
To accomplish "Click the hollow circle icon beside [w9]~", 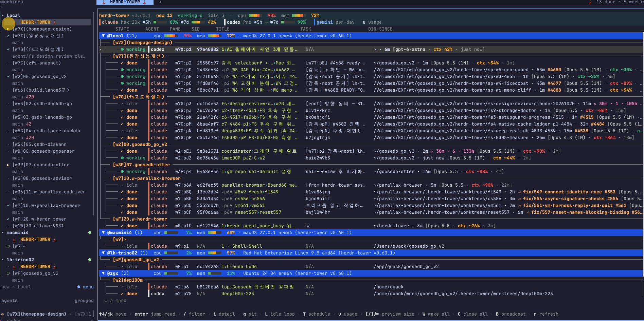I will 8,246.
